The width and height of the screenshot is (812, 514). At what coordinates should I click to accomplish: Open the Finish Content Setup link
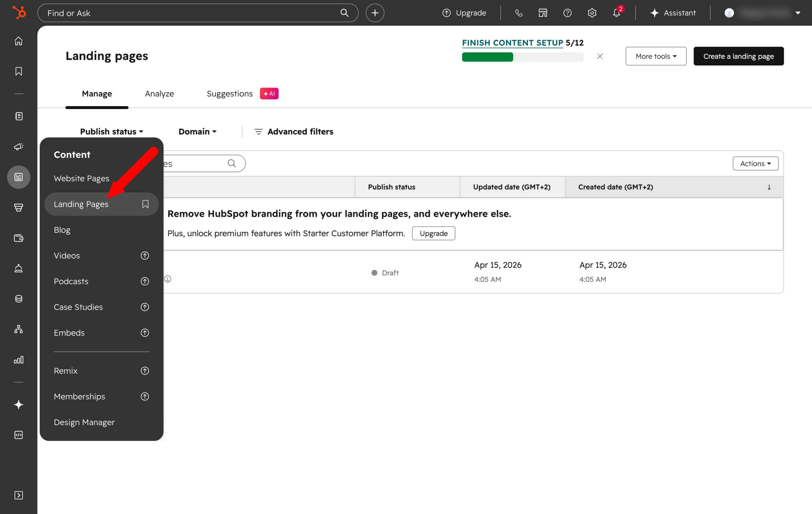pyautogui.click(x=512, y=43)
